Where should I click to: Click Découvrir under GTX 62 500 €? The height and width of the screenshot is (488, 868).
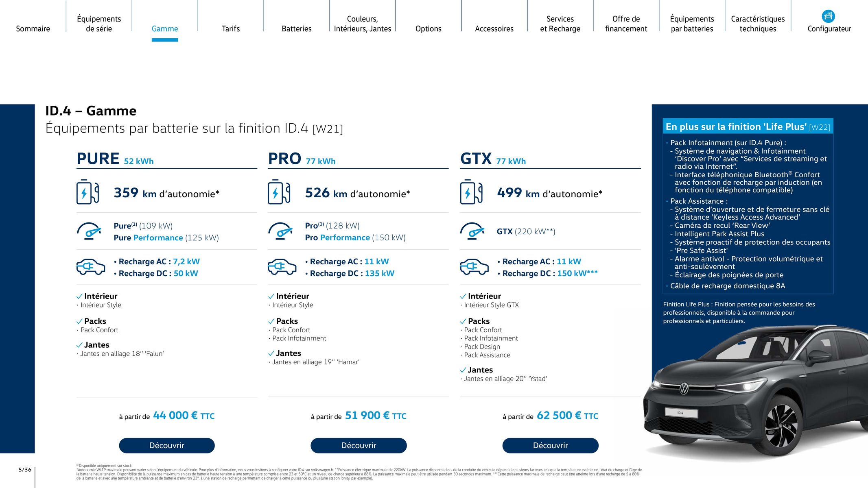click(x=551, y=445)
